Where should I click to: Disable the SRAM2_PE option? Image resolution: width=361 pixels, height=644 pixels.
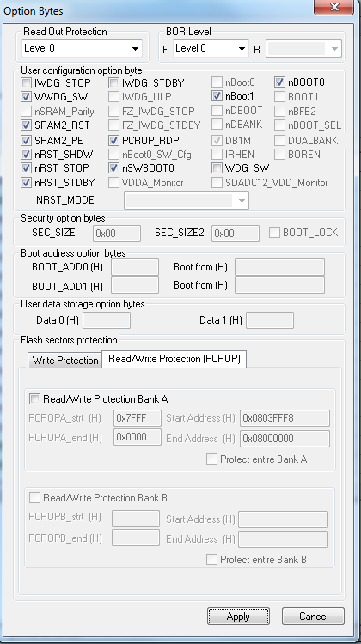(27, 141)
